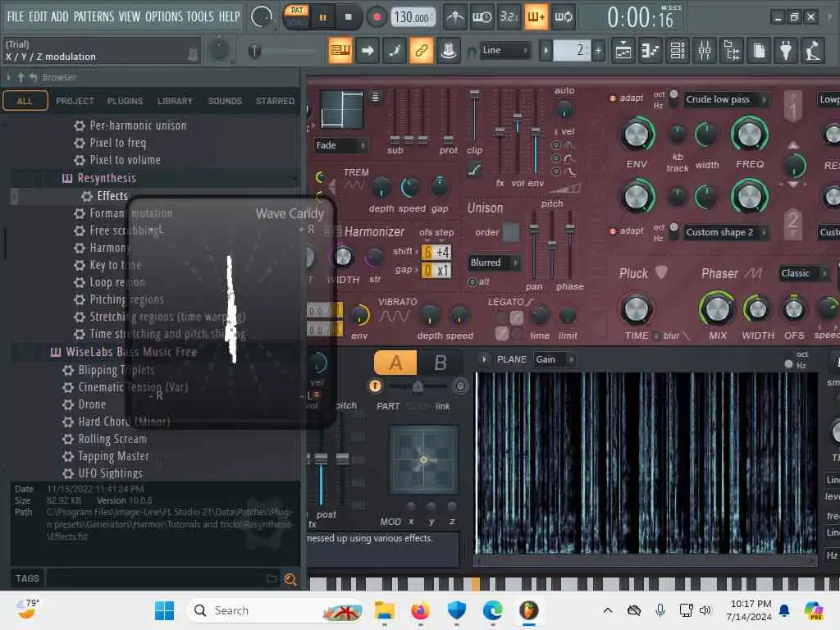Open the Line snap dropdown
Image resolution: width=840 pixels, height=630 pixels.
pos(504,50)
